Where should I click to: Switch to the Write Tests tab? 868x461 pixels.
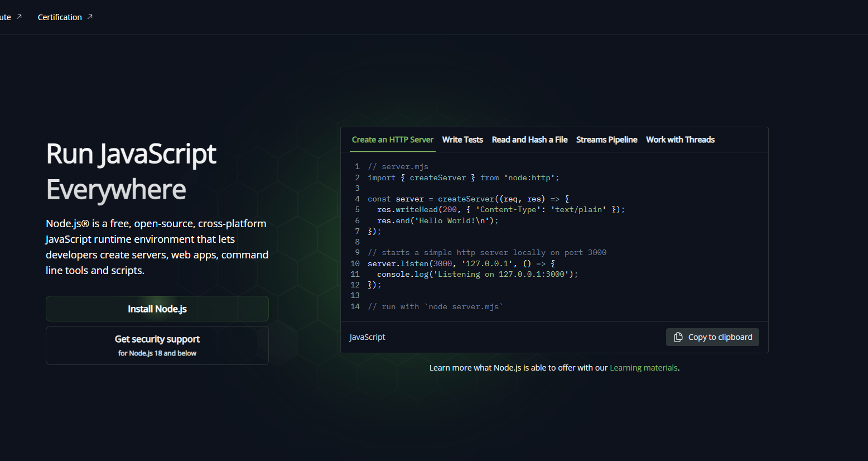(462, 140)
